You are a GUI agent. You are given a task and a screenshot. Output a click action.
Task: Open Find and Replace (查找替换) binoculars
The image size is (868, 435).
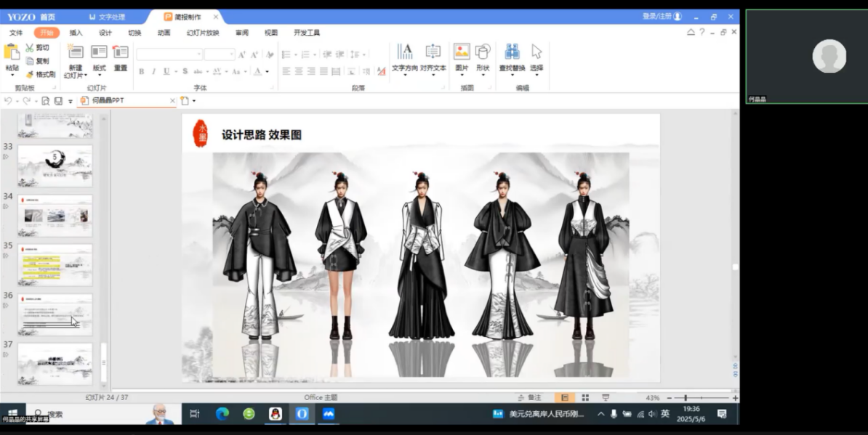[512, 52]
